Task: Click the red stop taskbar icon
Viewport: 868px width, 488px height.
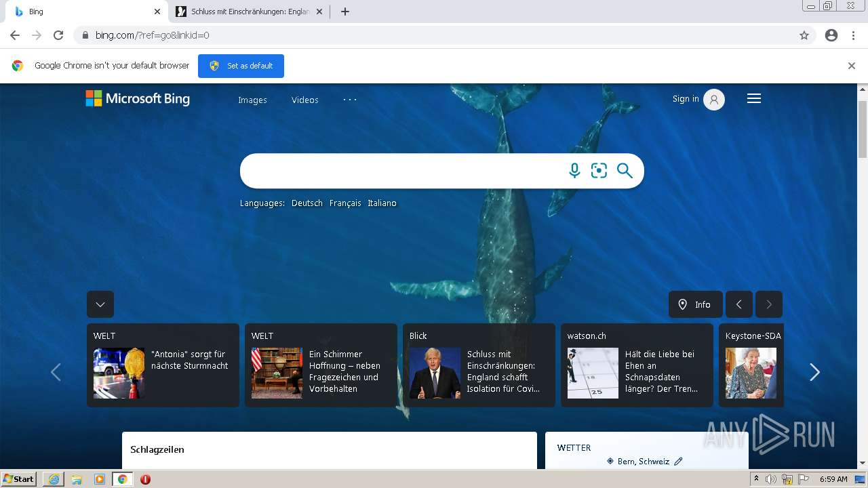Action: coord(145,479)
